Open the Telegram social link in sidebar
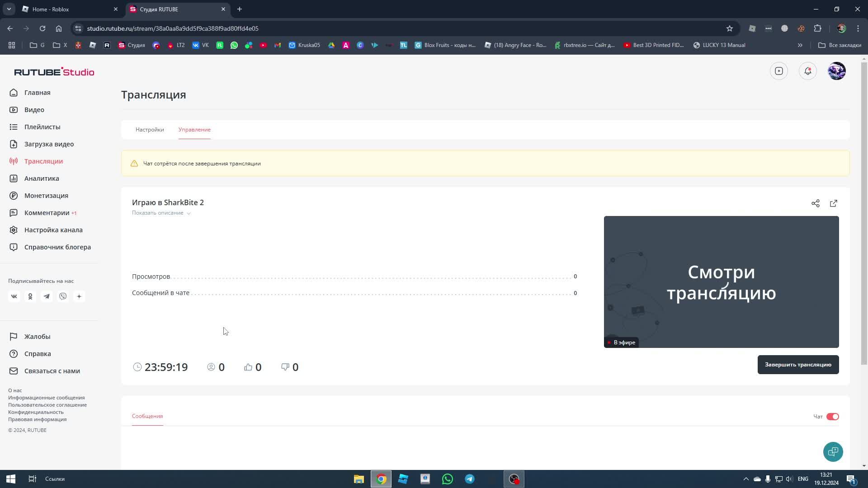Image resolution: width=868 pixels, height=488 pixels. [47, 296]
